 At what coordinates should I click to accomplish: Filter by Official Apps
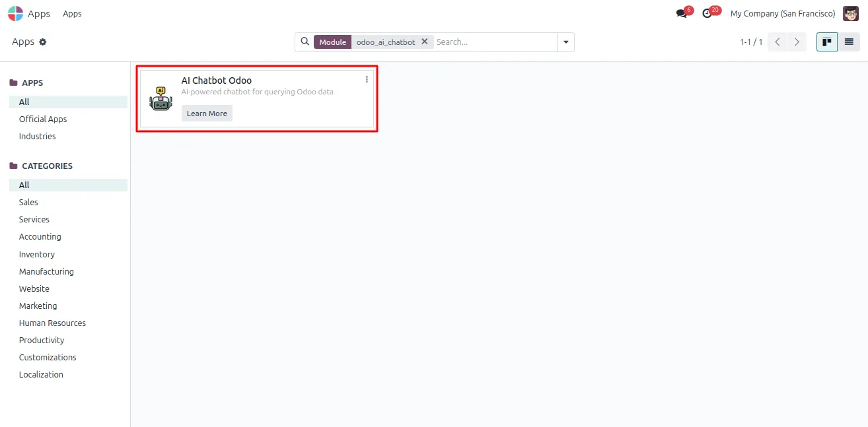43,119
